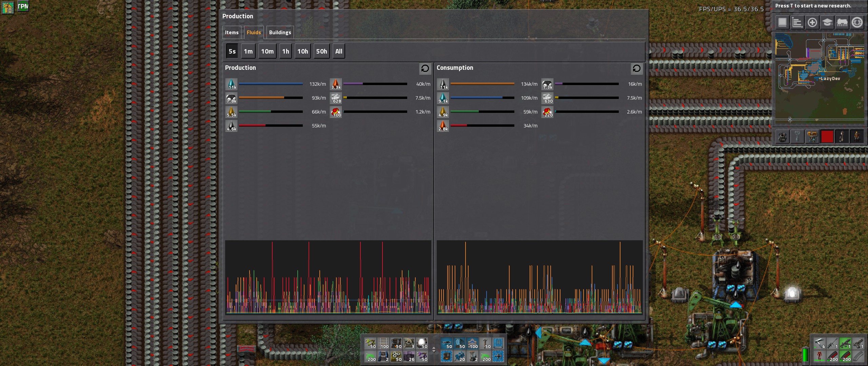Select the All time range
Screen dimensions: 868x366
click(x=339, y=52)
